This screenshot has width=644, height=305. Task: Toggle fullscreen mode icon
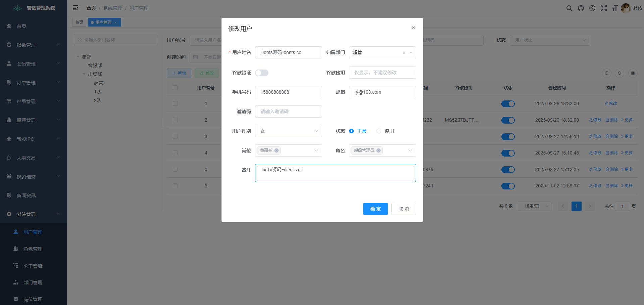click(604, 8)
